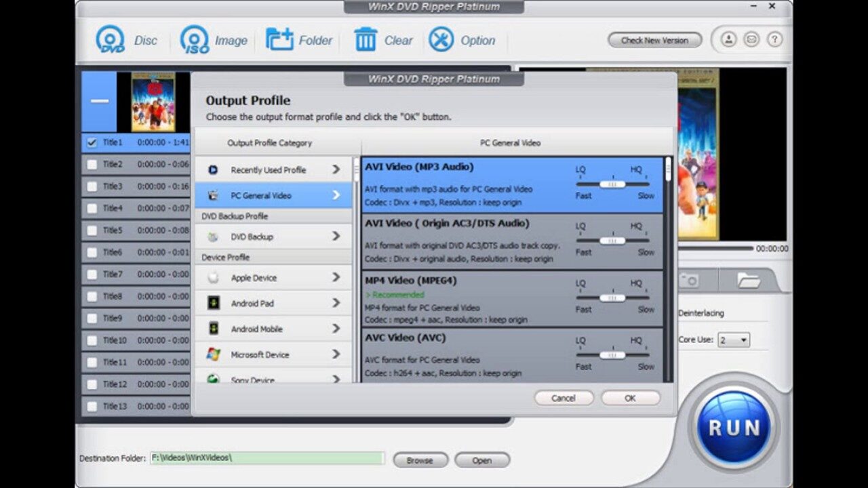Check the Title4 checkbox

pyautogui.click(x=92, y=209)
